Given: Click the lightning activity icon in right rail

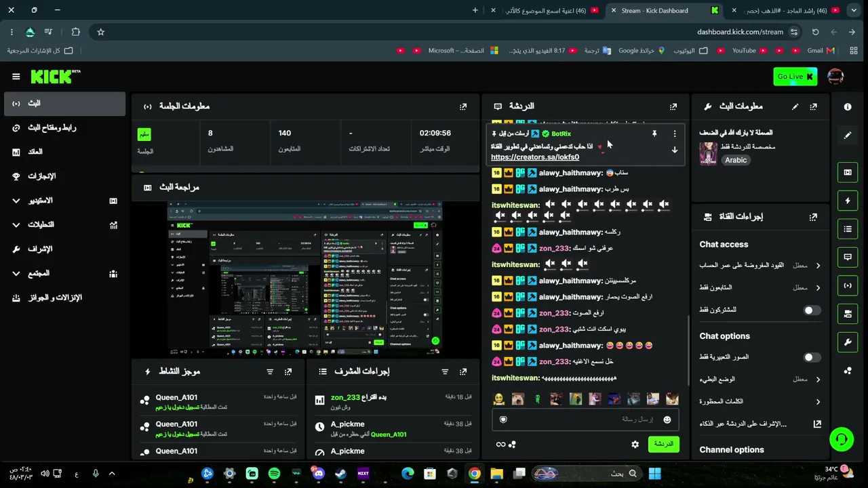Looking at the screenshot, I should point(848,201).
